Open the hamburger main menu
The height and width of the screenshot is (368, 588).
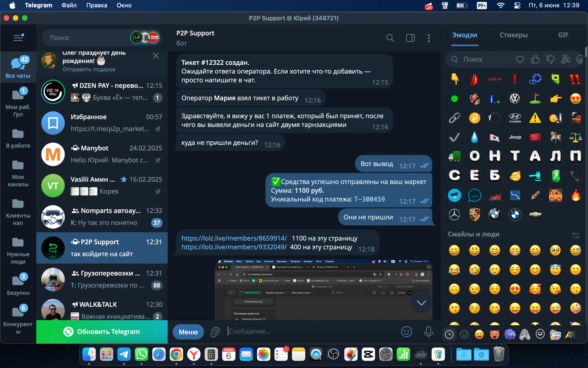(18, 37)
